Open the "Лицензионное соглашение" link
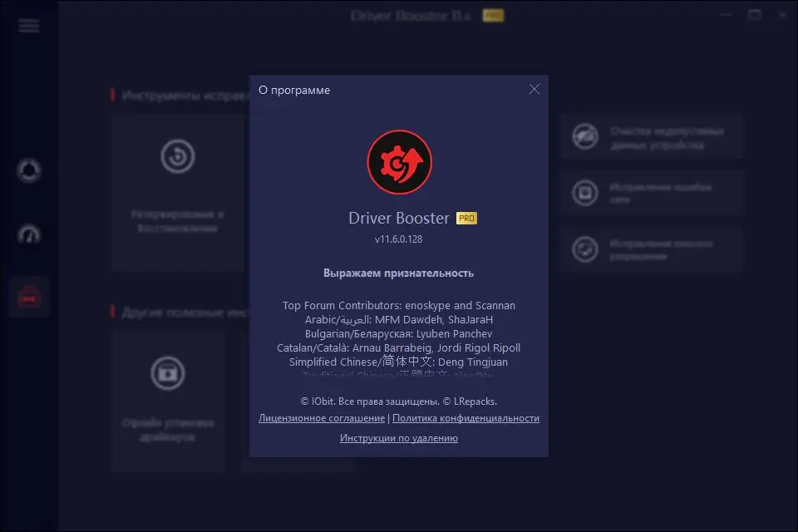 322,418
